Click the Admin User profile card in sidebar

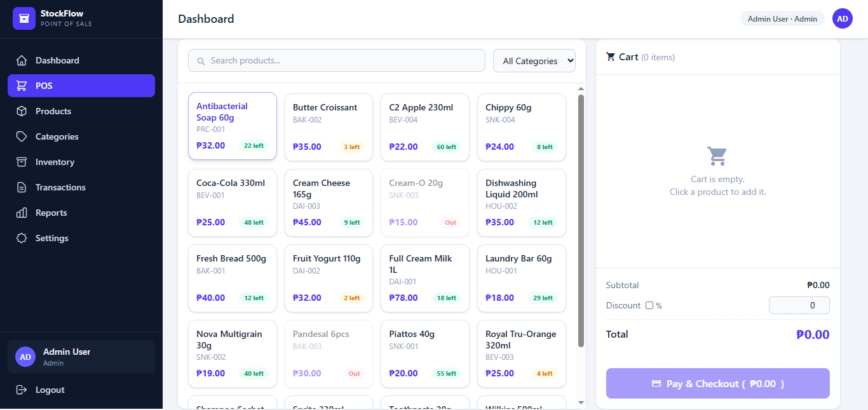pyautogui.click(x=81, y=357)
